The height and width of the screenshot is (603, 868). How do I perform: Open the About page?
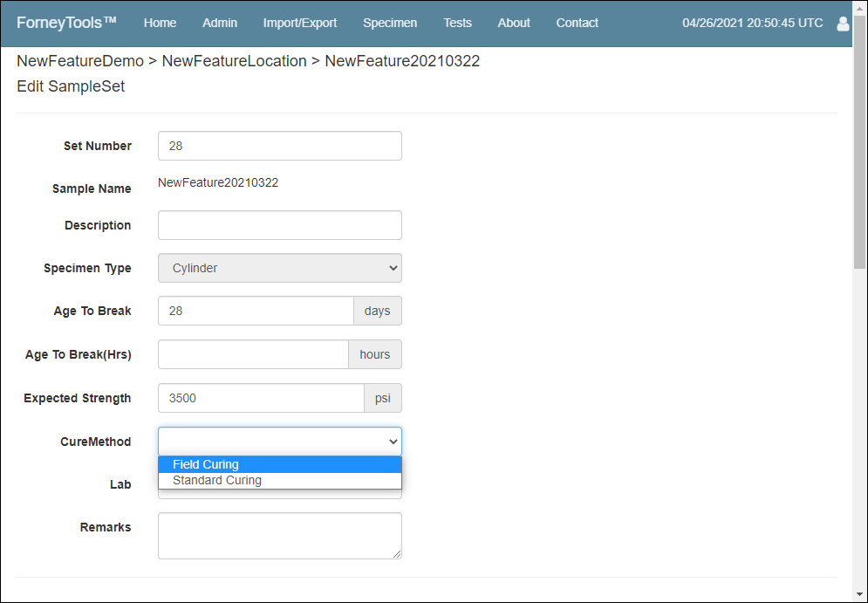pos(514,23)
